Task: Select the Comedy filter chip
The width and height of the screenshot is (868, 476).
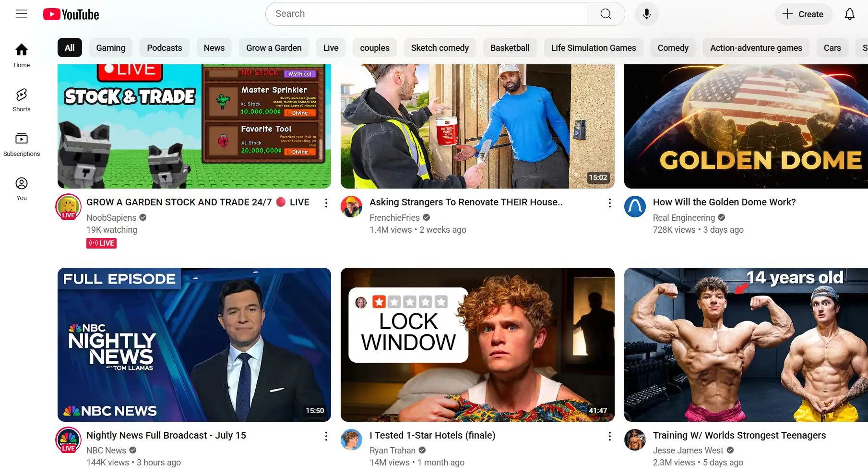Action: point(673,48)
